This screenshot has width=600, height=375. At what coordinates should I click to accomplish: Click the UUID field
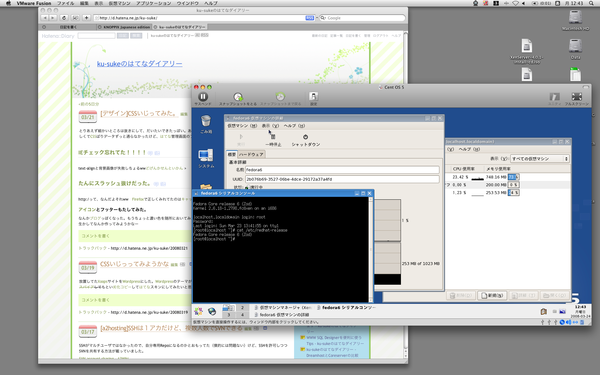pyautogui.click(x=342, y=179)
